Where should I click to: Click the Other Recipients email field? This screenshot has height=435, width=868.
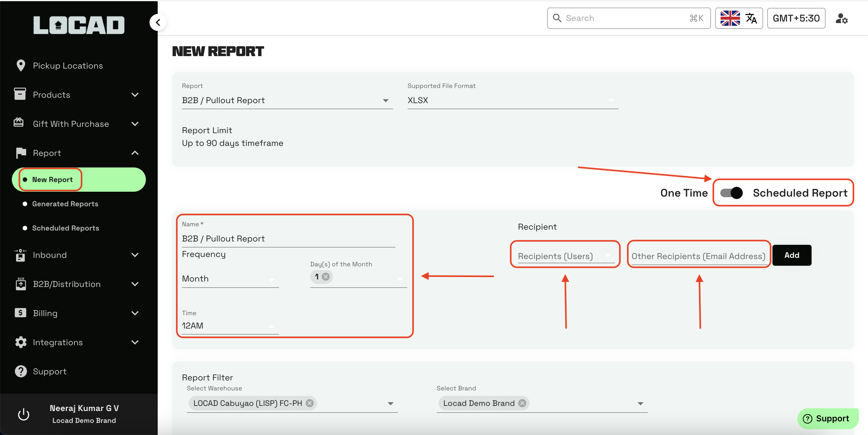pyautogui.click(x=698, y=256)
